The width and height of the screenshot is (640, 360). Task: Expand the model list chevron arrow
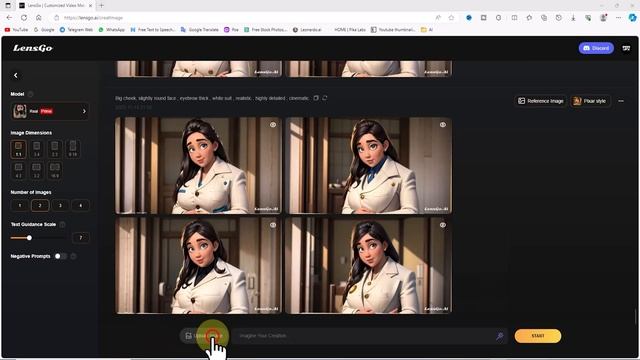(84, 111)
